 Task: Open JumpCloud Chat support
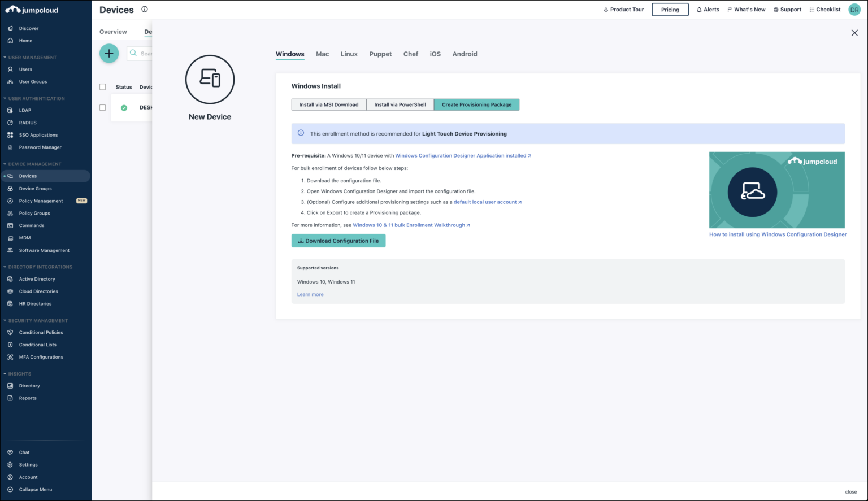[24, 452]
